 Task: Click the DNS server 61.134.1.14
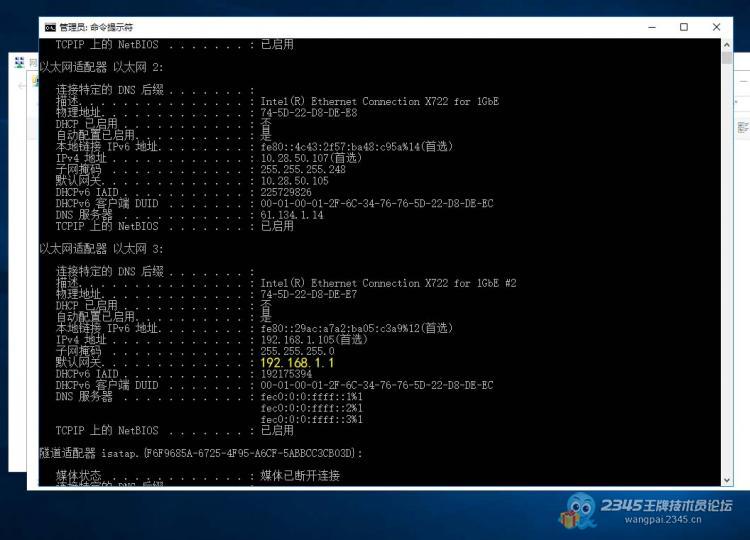[x=292, y=215]
